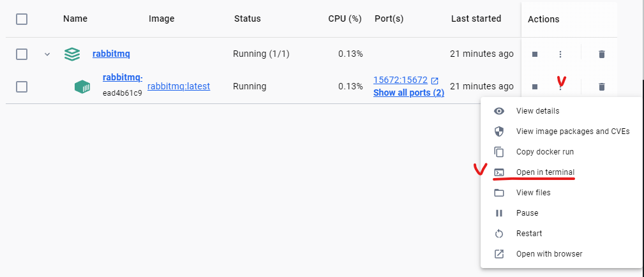
Task: Select View details from context menu
Action: click(x=537, y=111)
